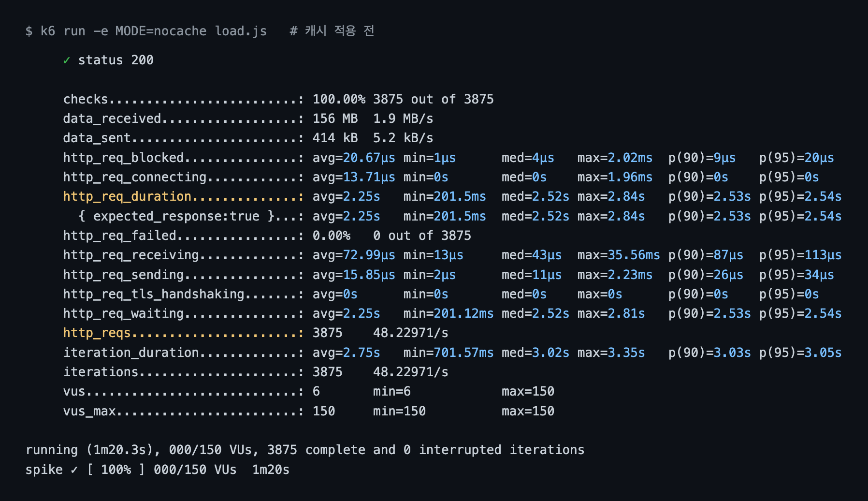This screenshot has height=501, width=868.
Task: Select the Korean comment "# 캐시 적용 전"
Action: coord(332,31)
